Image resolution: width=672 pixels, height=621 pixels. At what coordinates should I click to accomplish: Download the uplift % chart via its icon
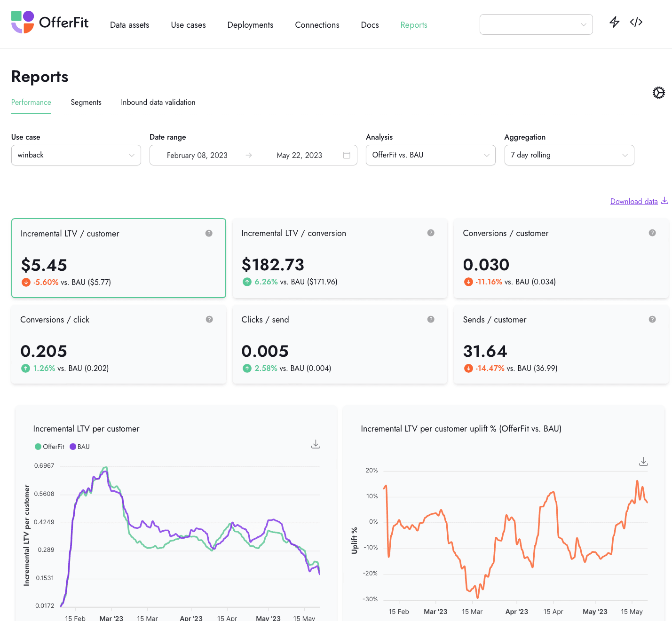click(x=643, y=462)
